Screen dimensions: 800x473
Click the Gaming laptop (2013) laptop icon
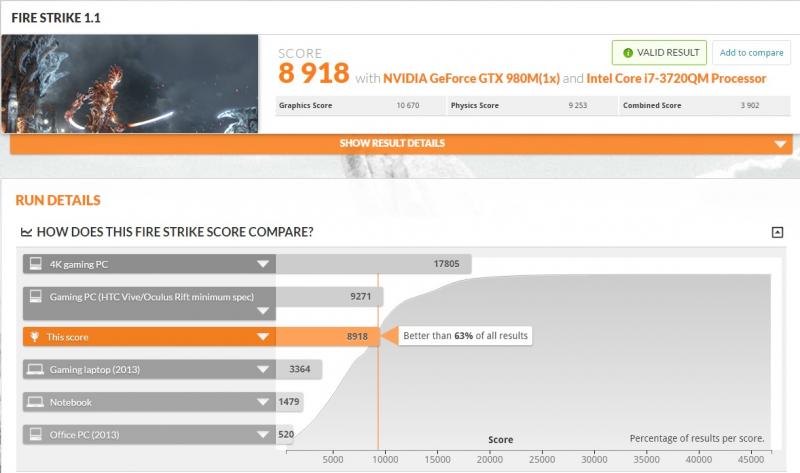35,369
